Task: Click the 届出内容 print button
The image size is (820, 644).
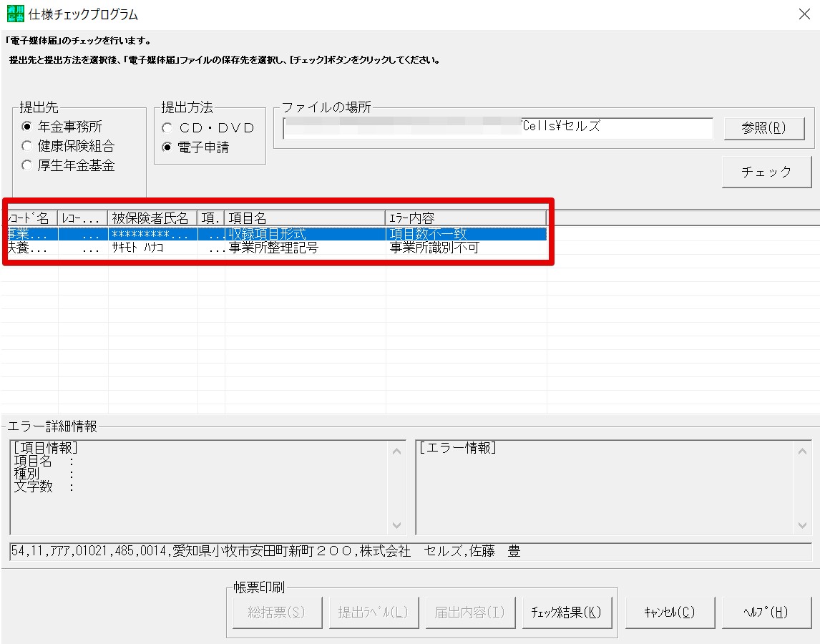Action: pyautogui.click(x=470, y=612)
